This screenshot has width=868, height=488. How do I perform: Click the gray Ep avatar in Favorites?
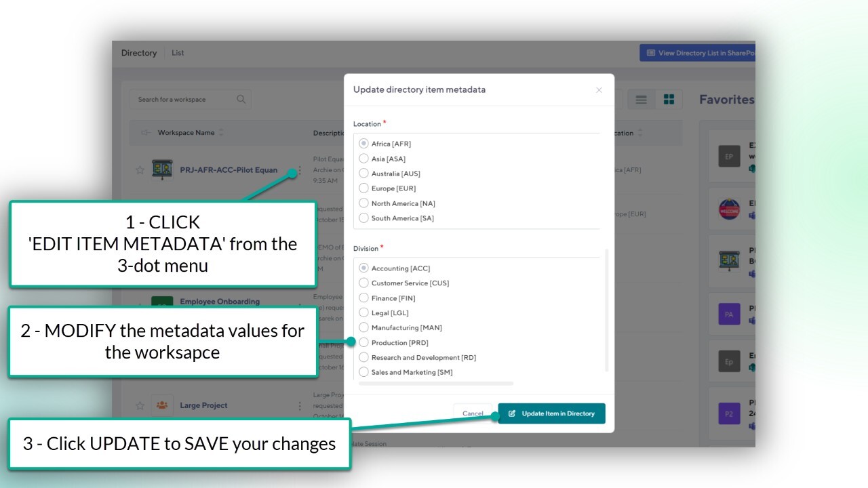729,361
